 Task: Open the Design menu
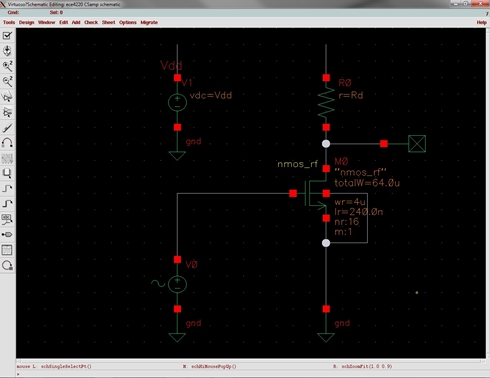click(x=27, y=22)
